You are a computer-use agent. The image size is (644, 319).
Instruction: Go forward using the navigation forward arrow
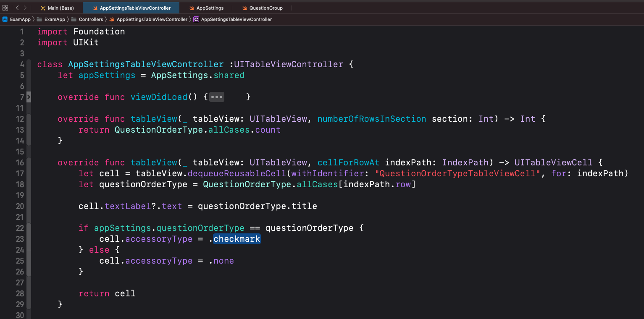tap(25, 7)
